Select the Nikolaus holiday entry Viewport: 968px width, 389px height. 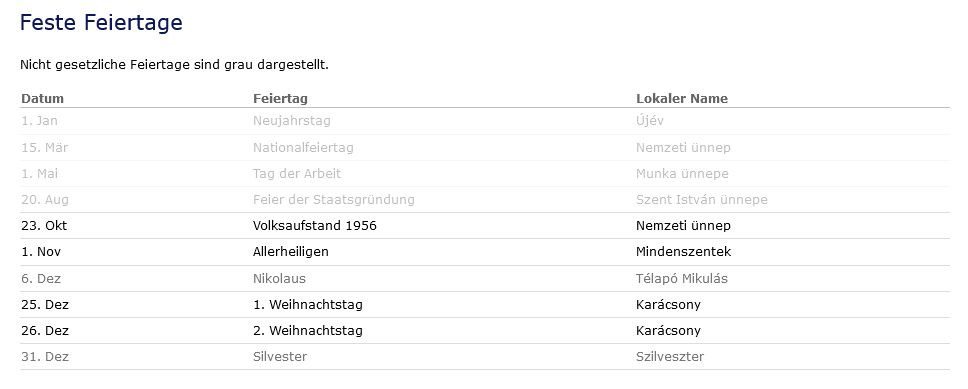279,279
